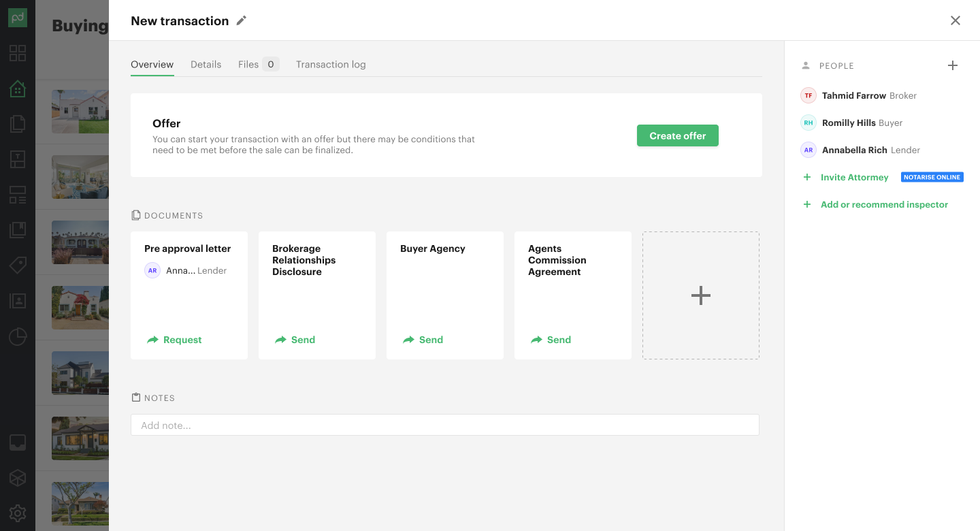Click the price tag icon in sidebar
Screen dimensions: 980x531
click(18, 265)
